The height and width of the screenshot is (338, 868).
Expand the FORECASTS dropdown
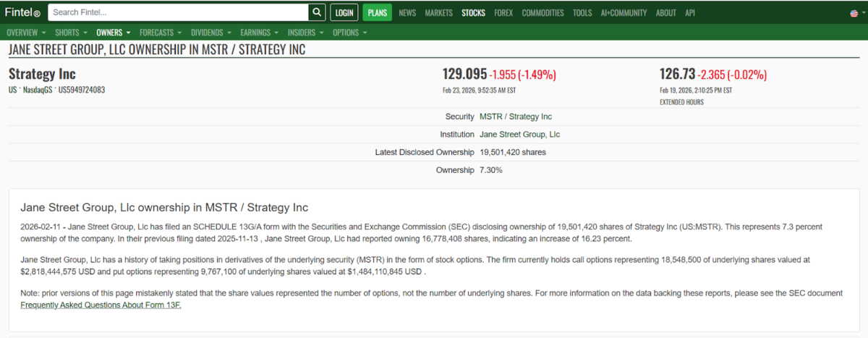click(161, 33)
